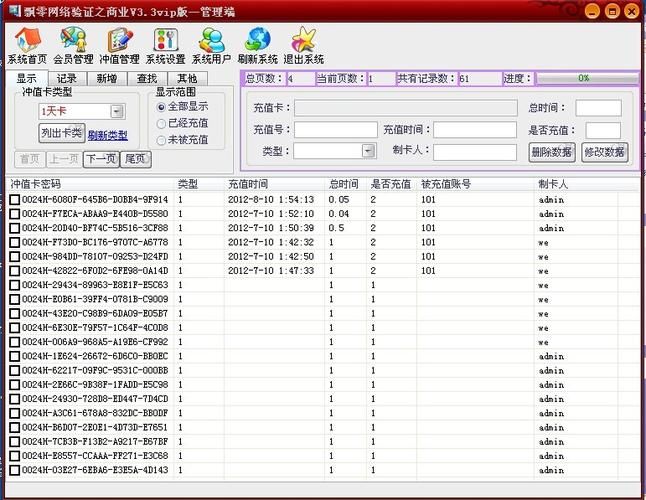
Task: Select 未被充值 radio option
Action: pos(183,140)
